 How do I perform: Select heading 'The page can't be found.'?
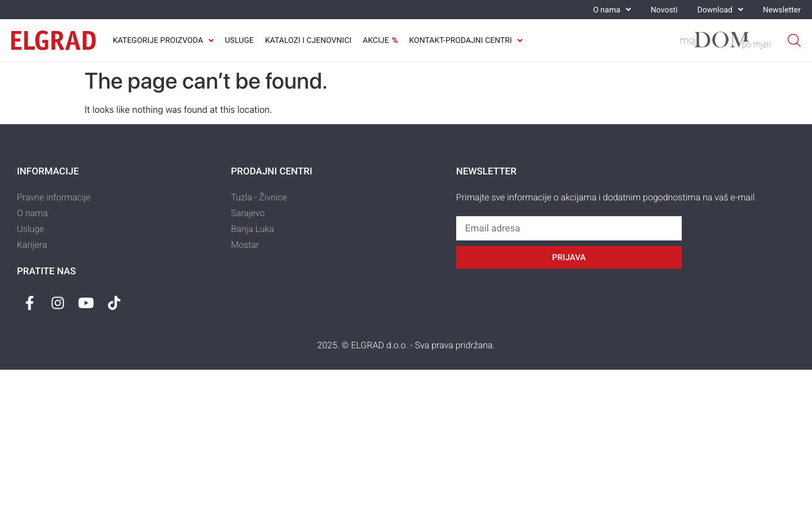[x=206, y=81]
